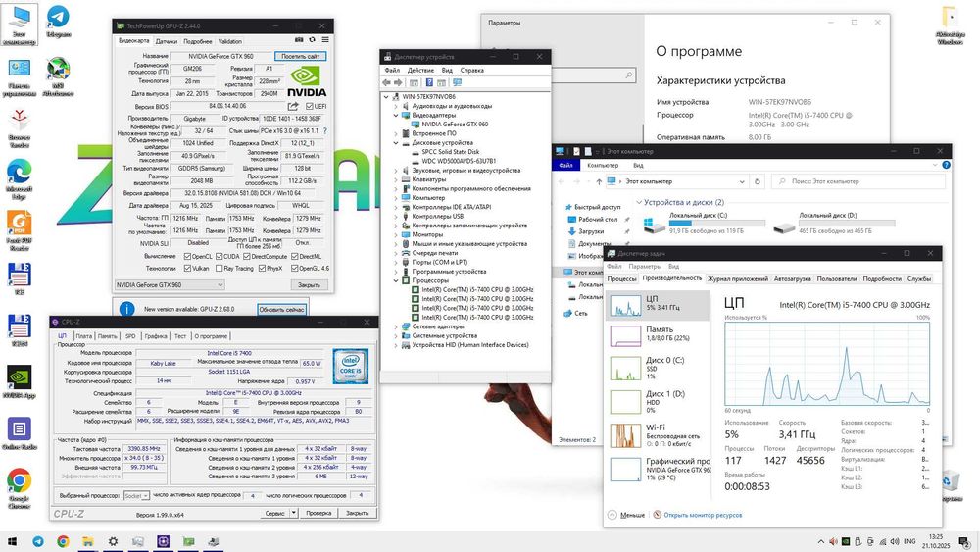Toggle OpenGL 4.6 checkbox in GPU-Z
Image resolution: width=980 pixels, height=552 pixels.
tap(294, 269)
